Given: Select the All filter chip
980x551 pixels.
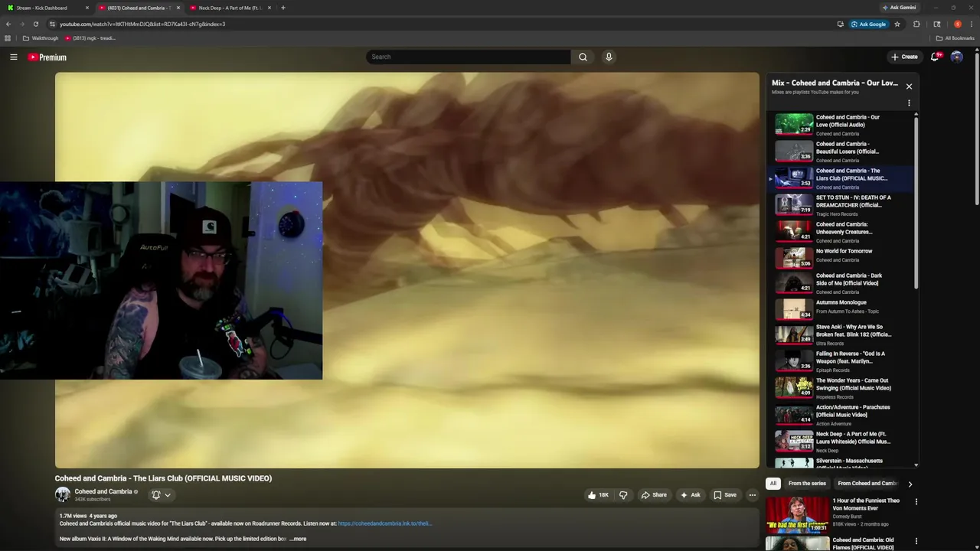Looking at the screenshot, I should click(773, 484).
